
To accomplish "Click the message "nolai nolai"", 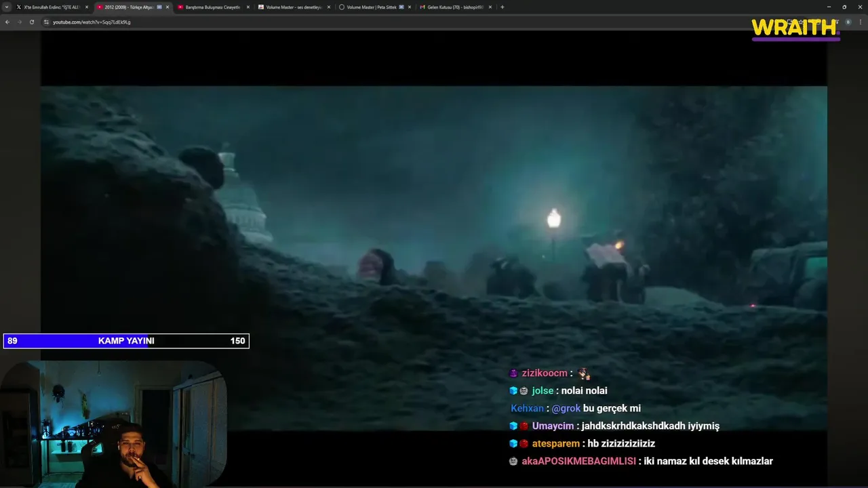I will tap(584, 390).
